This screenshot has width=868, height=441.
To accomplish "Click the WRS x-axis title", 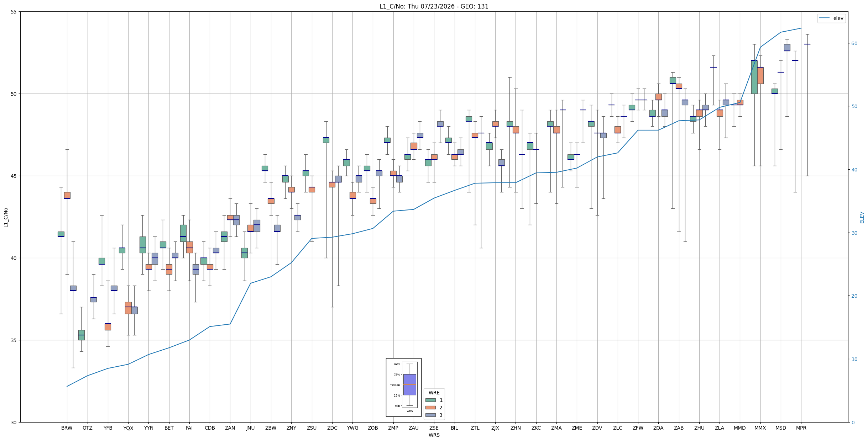I will 434,435.
